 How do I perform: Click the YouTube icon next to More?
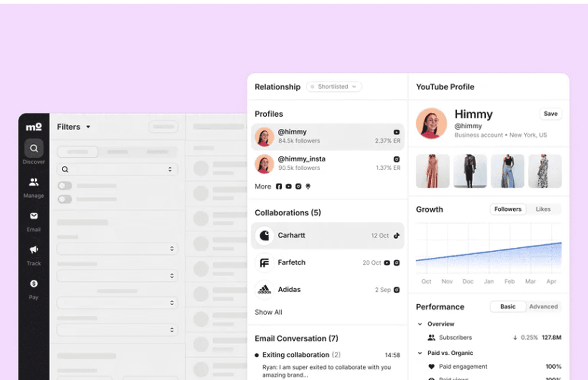pyautogui.click(x=288, y=186)
